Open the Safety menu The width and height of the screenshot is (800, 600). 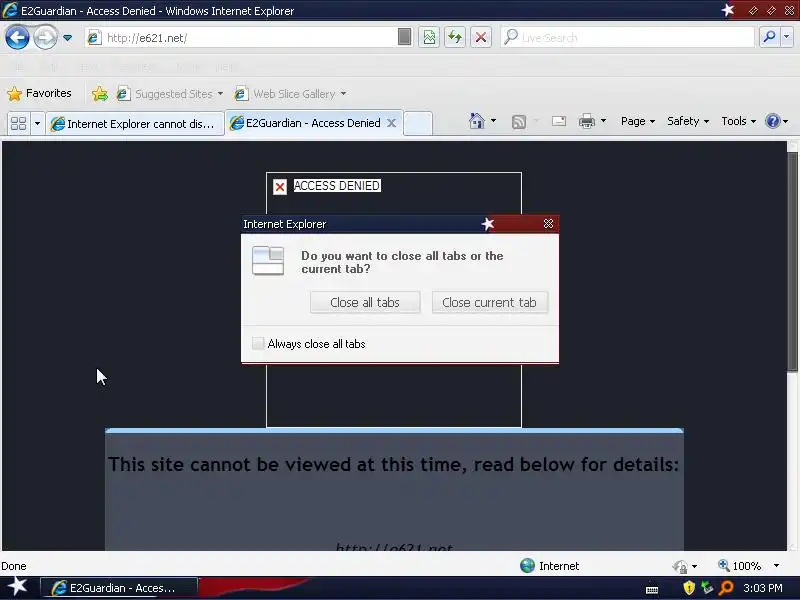[x=688, y=121]
